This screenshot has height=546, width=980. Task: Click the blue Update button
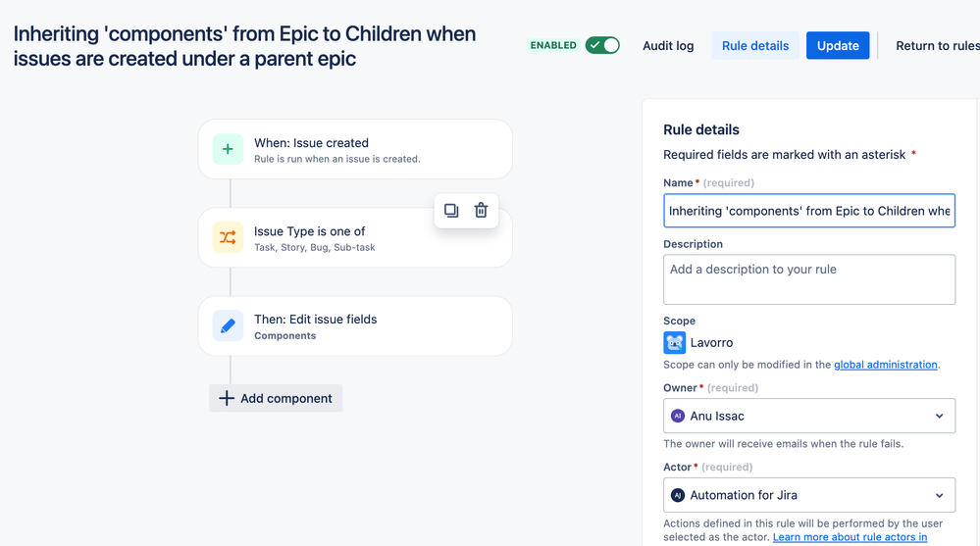point(838,46)
